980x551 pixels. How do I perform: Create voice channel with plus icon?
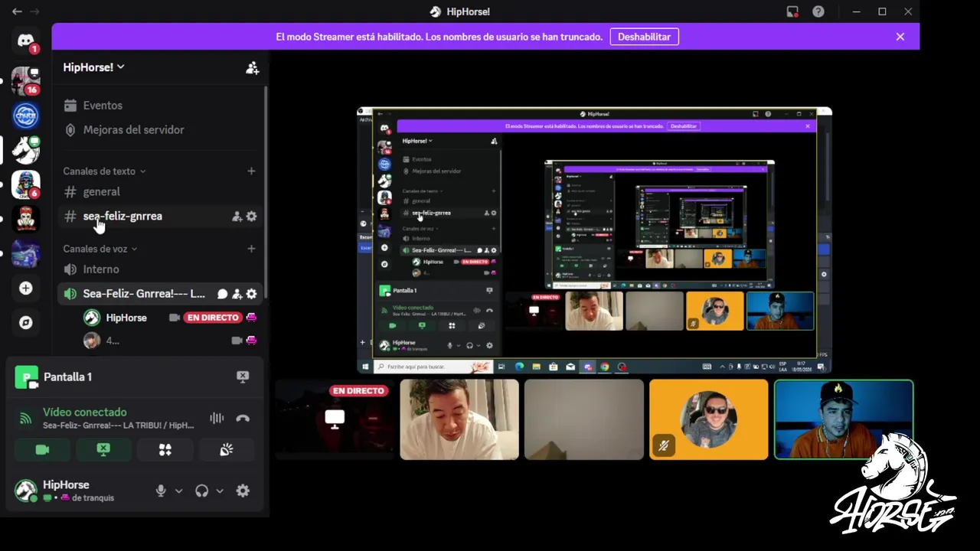coord(251,249)
